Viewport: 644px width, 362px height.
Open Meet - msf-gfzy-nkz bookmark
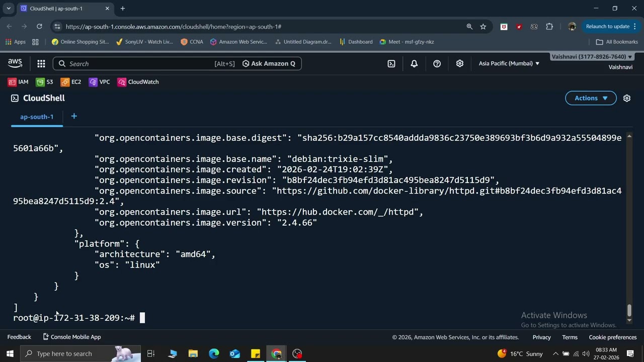click(x=407, y=42)
